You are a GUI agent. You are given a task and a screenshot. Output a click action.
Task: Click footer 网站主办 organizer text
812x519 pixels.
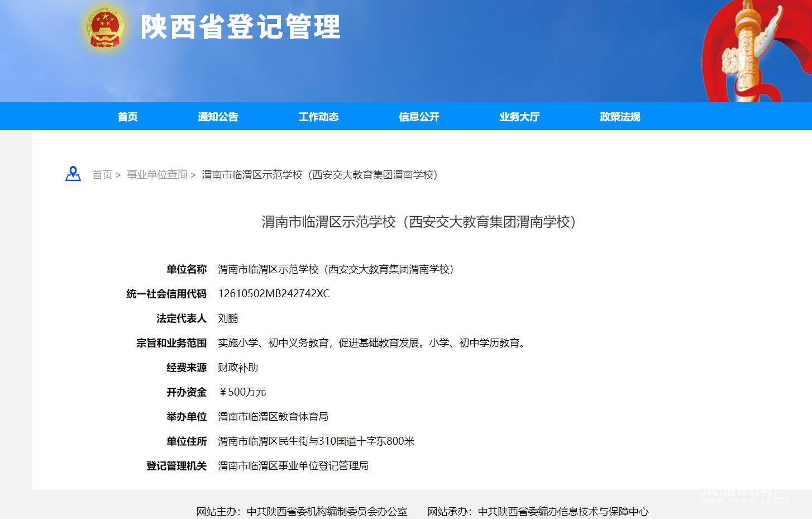302,511
